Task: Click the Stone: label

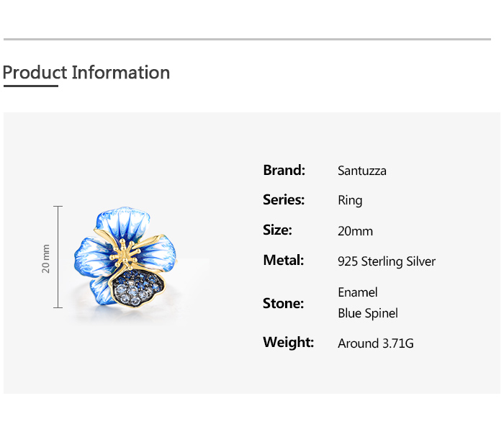Action: click(283, 303)
